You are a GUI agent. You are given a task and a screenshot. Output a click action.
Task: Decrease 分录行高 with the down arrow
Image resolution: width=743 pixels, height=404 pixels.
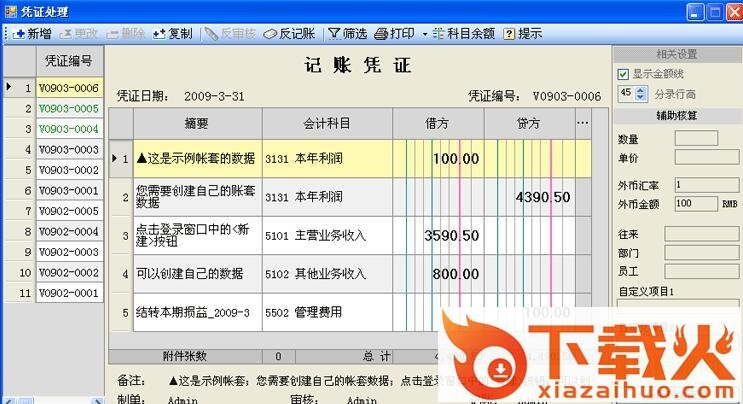[x=641, y=97]
